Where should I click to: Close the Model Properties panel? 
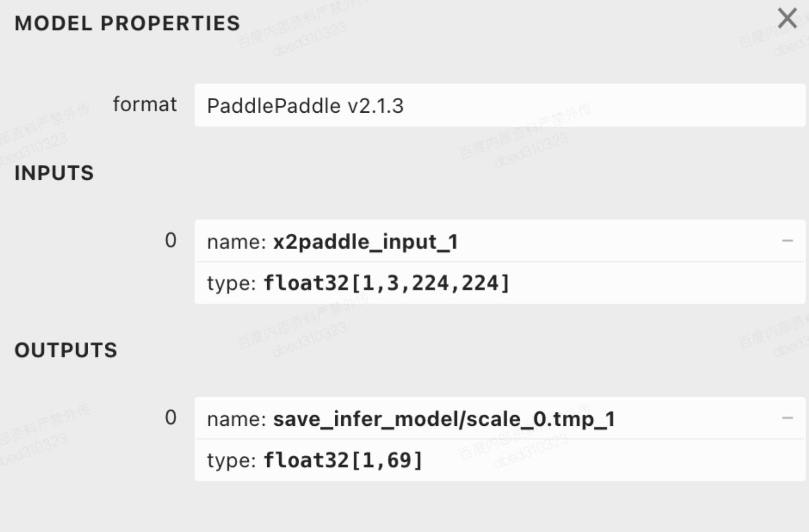(x=787, y=19)
